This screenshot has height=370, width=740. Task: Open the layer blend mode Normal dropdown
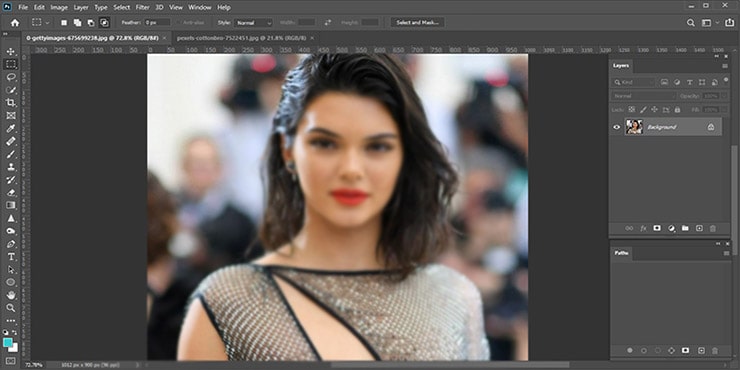point(644,96)
